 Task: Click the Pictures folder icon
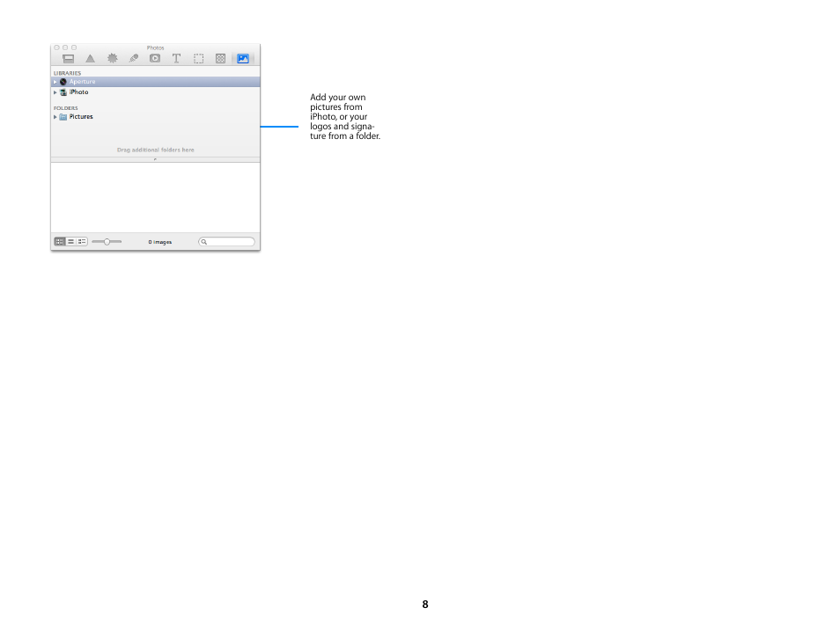pos(63,117)
